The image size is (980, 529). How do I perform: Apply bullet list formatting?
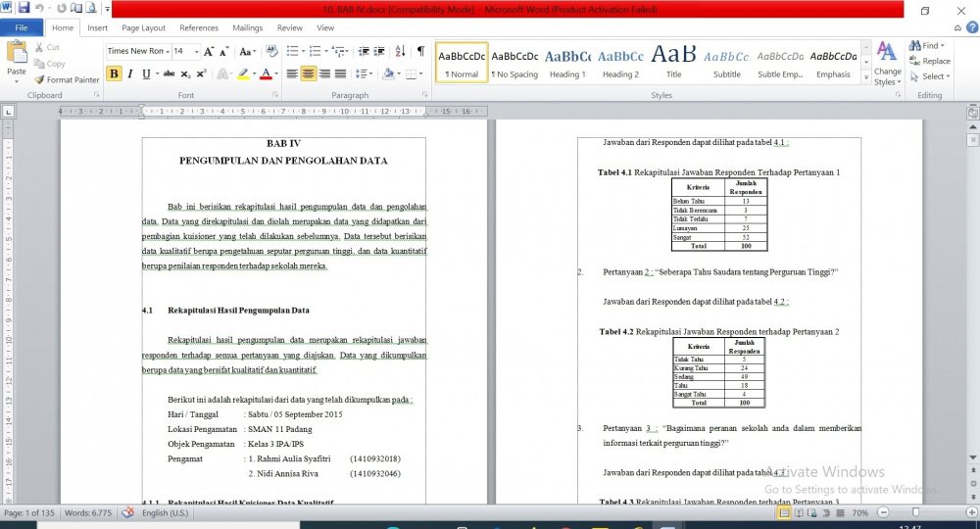pyautogui.click(x=292, y=51)
